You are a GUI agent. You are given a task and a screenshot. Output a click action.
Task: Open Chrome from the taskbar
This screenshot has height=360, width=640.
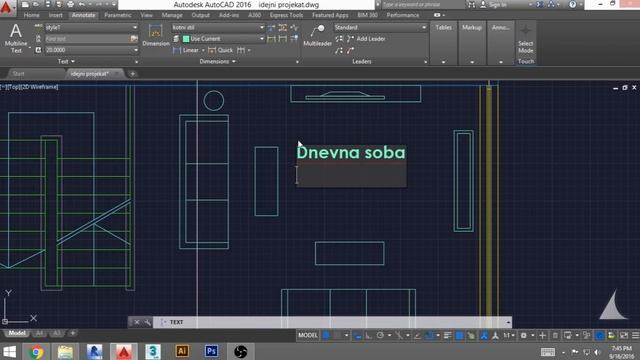point(36,351)
